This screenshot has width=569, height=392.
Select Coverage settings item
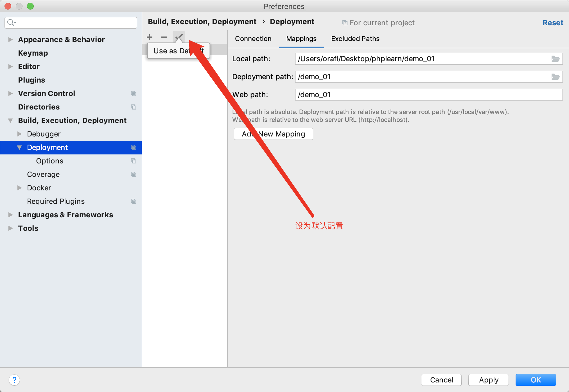[43, 174]
